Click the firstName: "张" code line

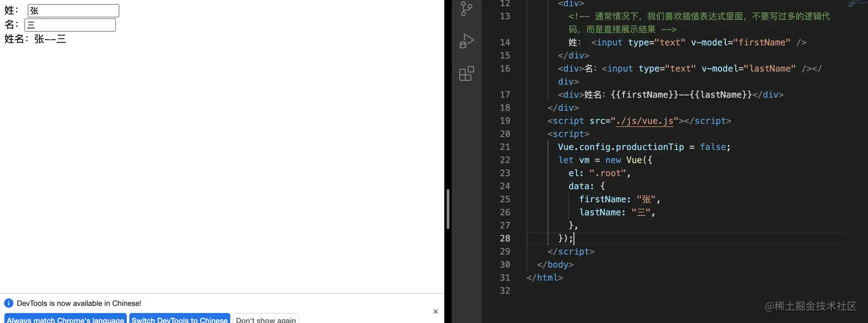(x=620, y=199)
